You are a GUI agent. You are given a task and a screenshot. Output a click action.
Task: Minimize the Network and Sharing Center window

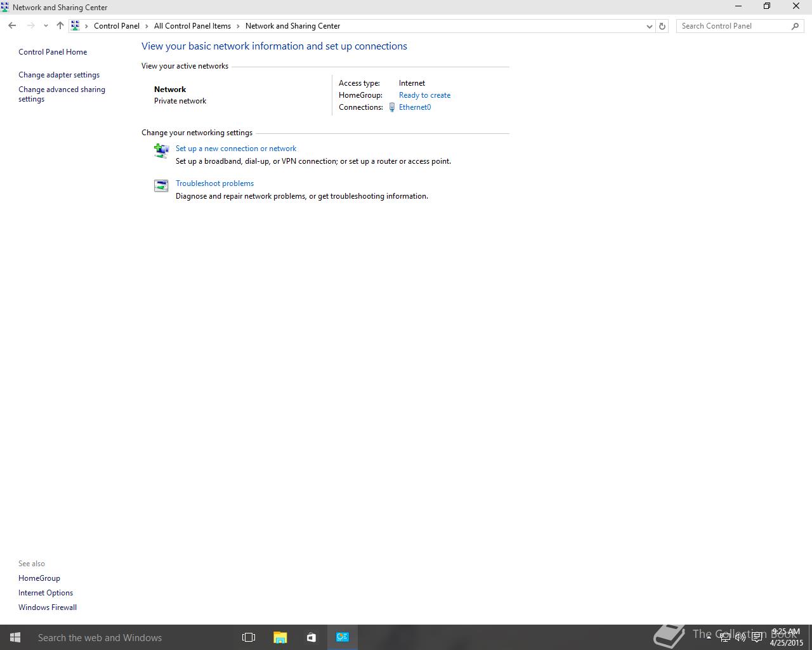pyautogui.click(x=738, y=6)
